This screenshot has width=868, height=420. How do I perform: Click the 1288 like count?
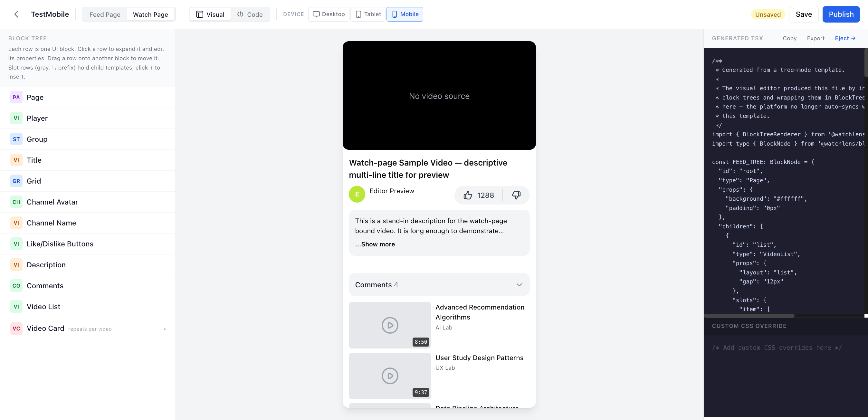click(x=486, y=195)
